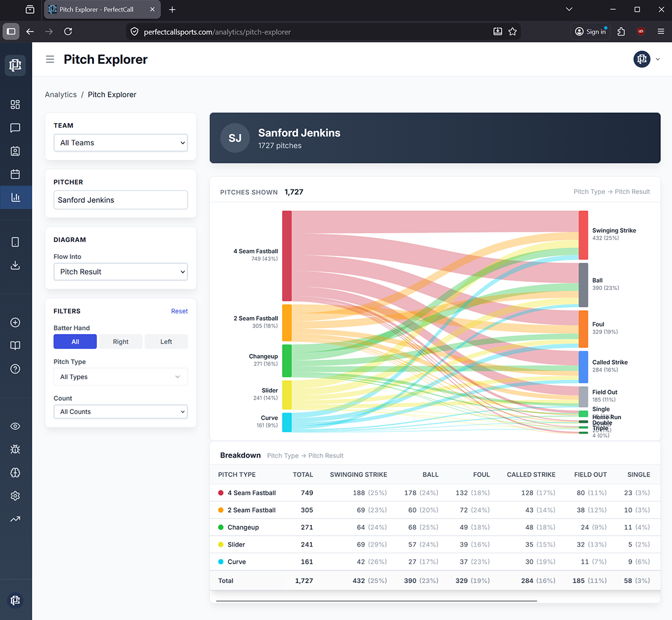Open the chat messages icon in sidebar
Image resolution: width=672 pixels, height=620 pixels.
pos(16,128)
